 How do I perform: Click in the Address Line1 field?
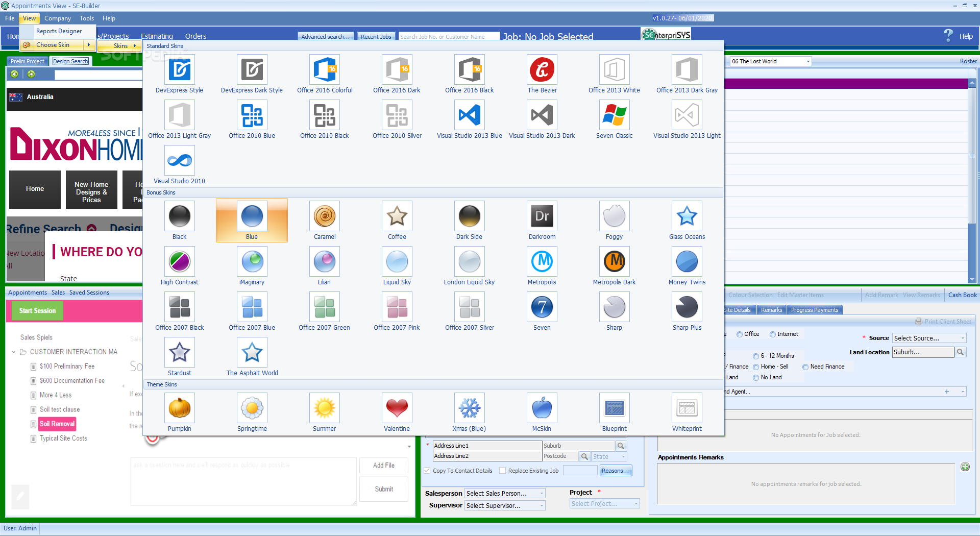[487, 446]
